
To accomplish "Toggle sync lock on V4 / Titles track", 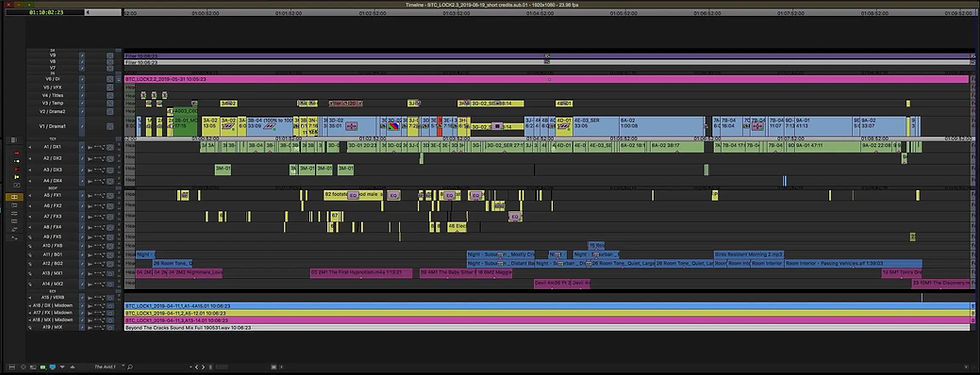I will coord(82,95).
